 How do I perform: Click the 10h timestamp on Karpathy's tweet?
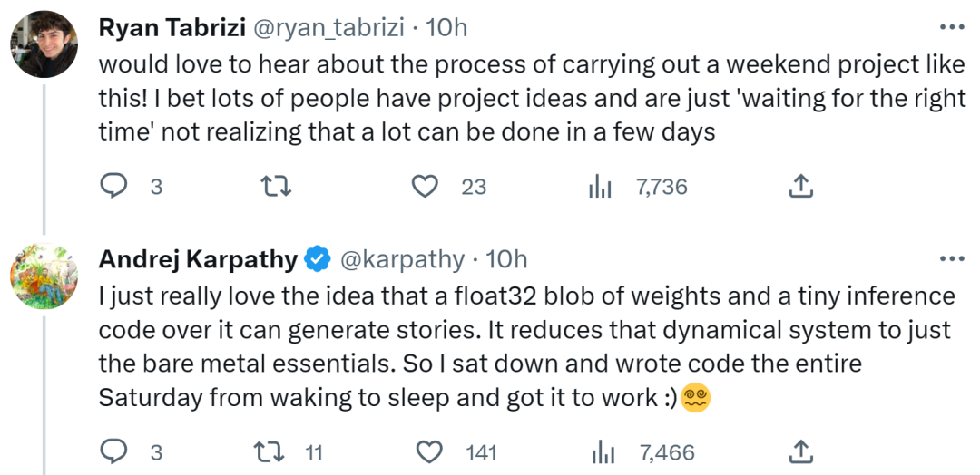click(506, 260)
